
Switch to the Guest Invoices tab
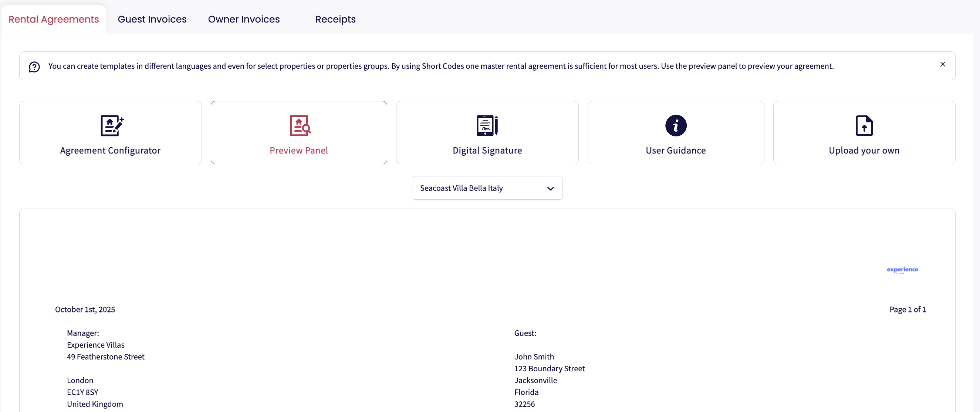tap(152, 19)
